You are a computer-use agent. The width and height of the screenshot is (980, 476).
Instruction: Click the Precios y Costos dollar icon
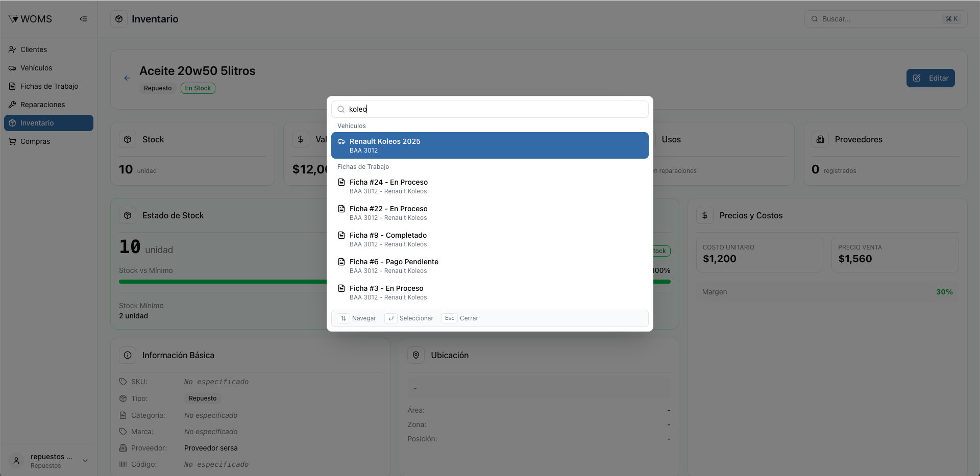click(705, 215)
